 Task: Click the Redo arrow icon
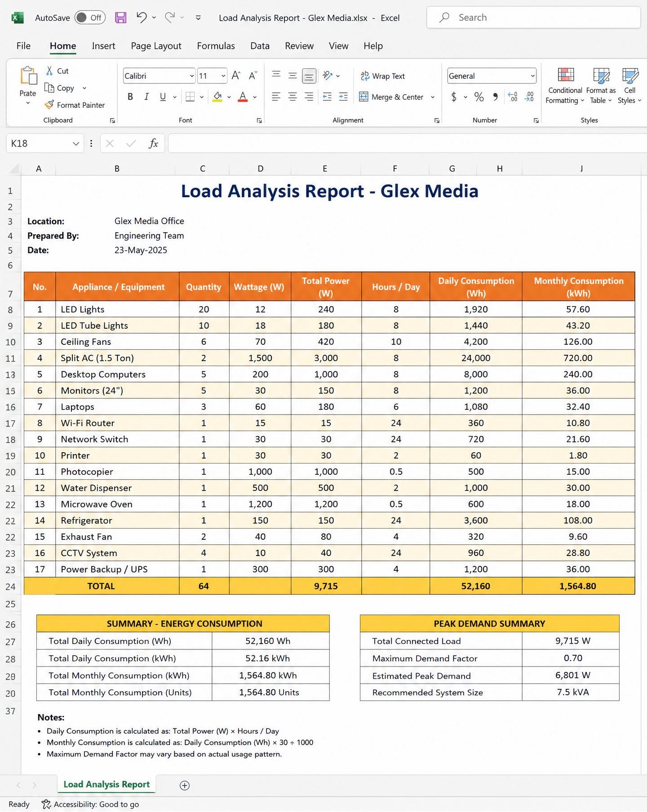pos(170,18)
